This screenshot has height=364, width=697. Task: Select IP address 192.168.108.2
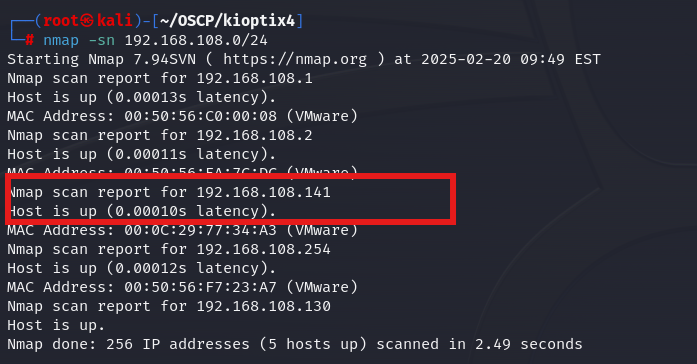pos(254,135)
